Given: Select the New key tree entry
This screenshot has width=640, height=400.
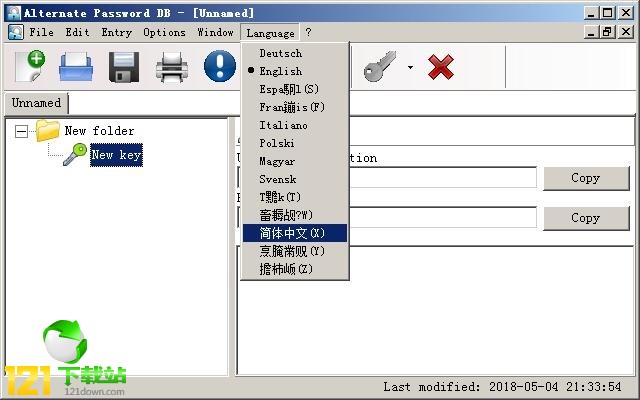Looking at the screenshot, I should [116, 155].
